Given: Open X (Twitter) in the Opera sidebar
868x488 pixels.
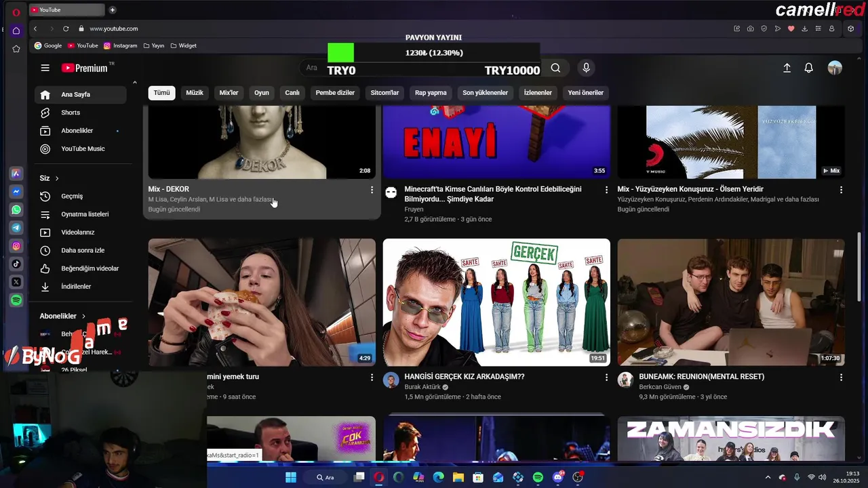Looking at the screenshot, I should (x=16, y=282).
